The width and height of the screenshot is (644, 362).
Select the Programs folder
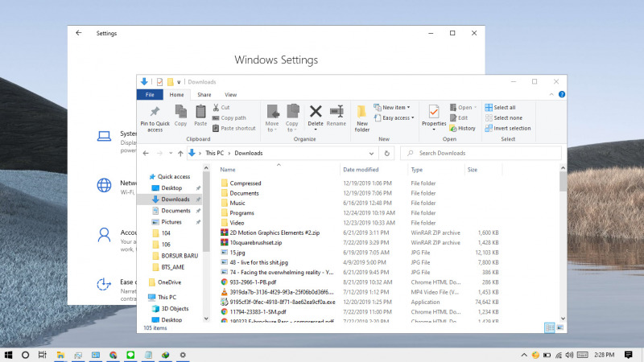pyautogui.click(x=242, y=213)
